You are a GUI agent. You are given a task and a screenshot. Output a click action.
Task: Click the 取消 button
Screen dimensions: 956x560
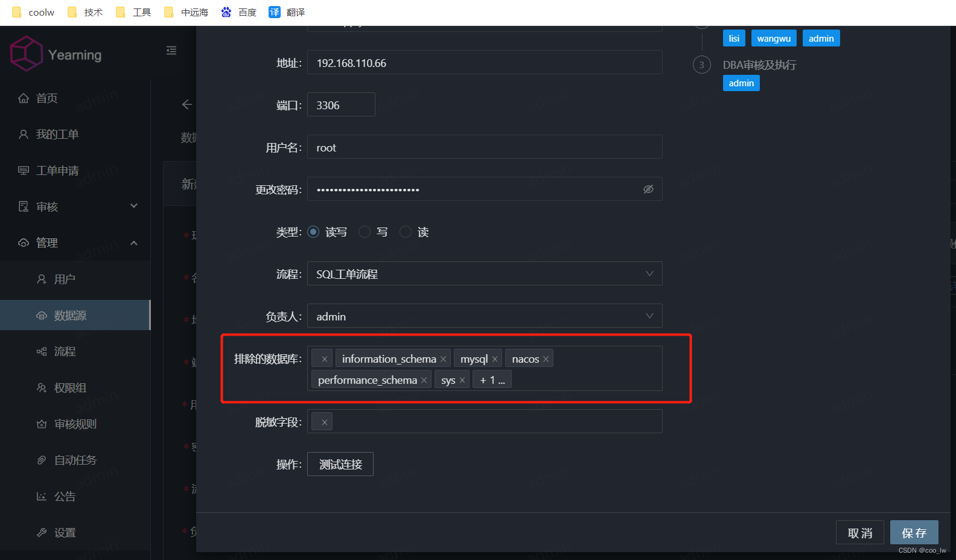(x=860, y=532)
